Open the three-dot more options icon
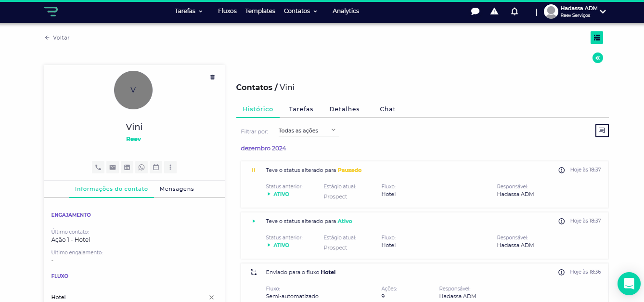The height and width of the screenshot is (302, 644). click(x=170, y=167)
